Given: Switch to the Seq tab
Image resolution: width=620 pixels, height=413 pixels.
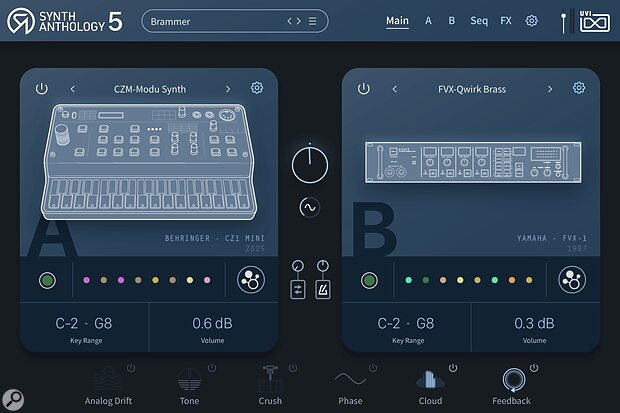Looking at the screenshot, I should (x=479, y=21).
